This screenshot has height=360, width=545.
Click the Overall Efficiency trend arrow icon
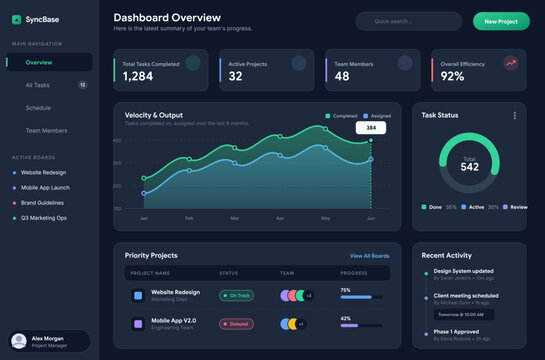point(511,63)
